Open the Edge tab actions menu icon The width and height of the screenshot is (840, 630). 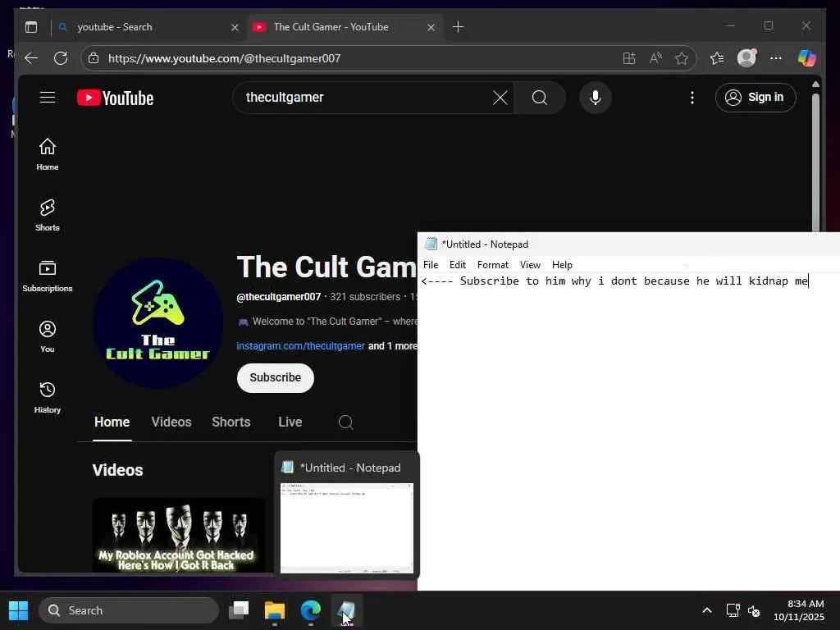tap(31, 27)
